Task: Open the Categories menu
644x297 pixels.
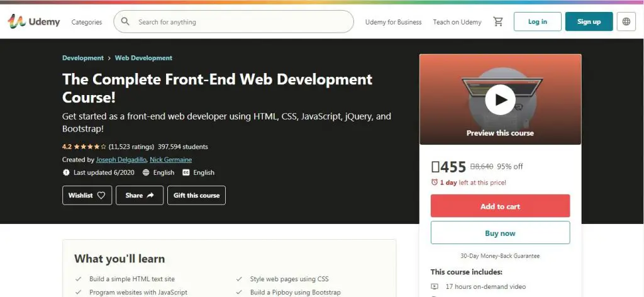Action: 86,22
